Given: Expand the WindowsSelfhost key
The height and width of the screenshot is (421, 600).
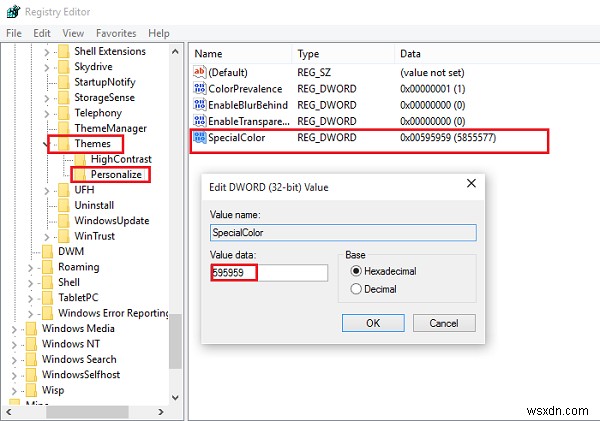Looking at the screenshot, I should click(x=14, y=375).
